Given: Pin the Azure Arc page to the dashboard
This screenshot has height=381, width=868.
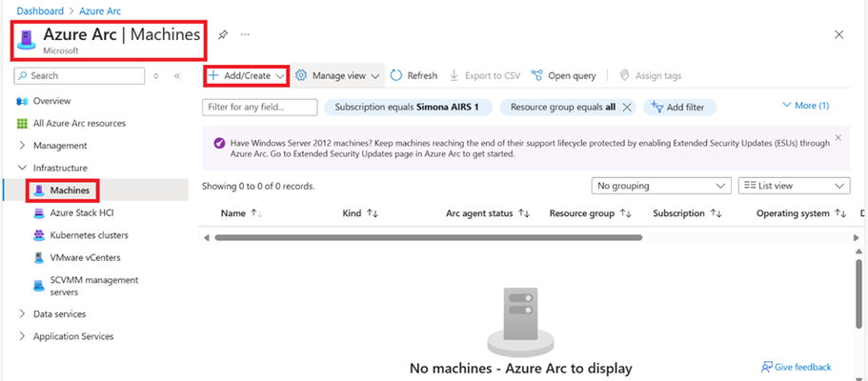Looking at the screenshot, I should 223,35.
